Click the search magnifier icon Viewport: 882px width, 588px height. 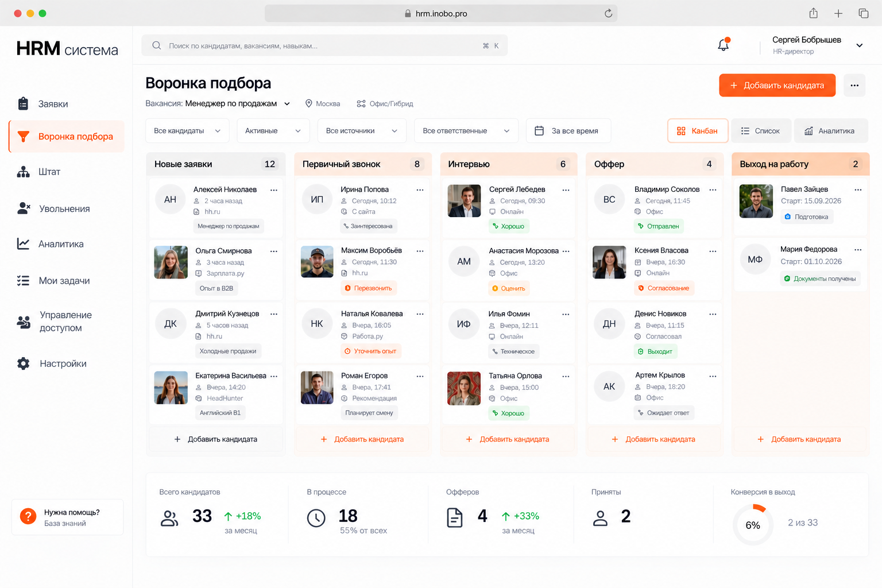coord(156,45)
